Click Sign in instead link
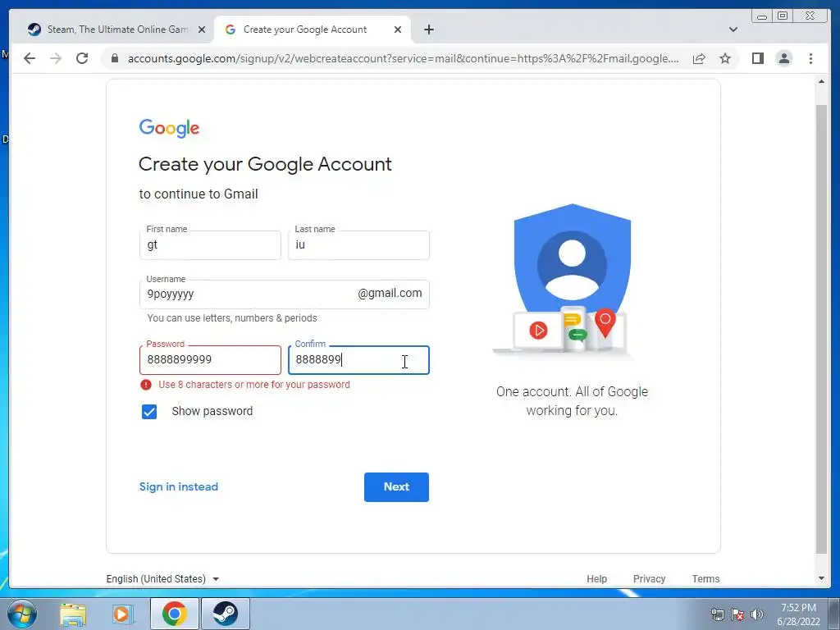This screenshot has width=840, height=630. click(178, 486)
